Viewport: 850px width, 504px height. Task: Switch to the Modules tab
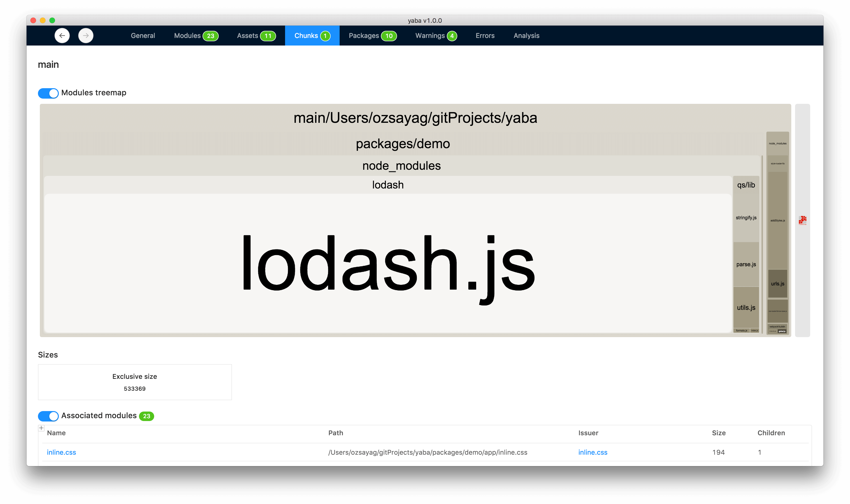196,36
